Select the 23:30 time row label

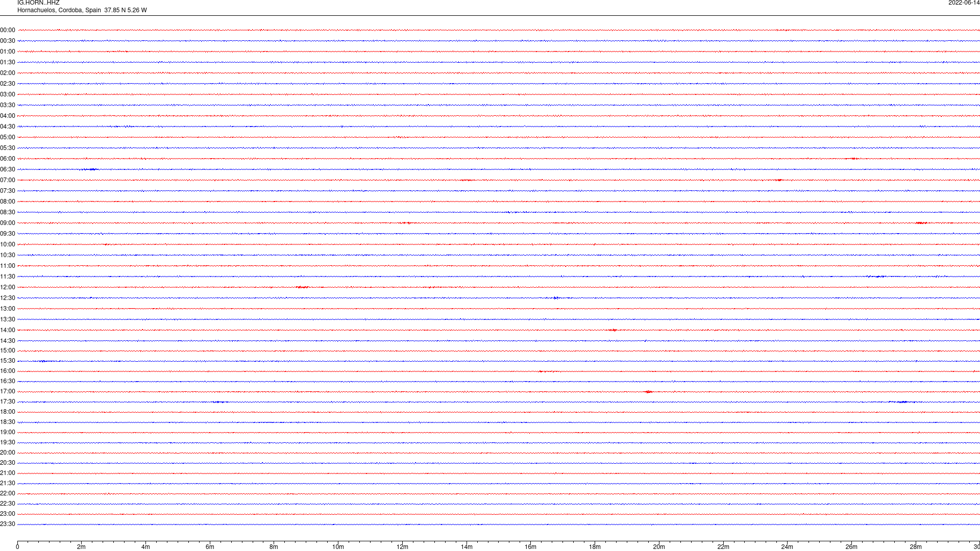pyautogui.click(x=8, y=524)
